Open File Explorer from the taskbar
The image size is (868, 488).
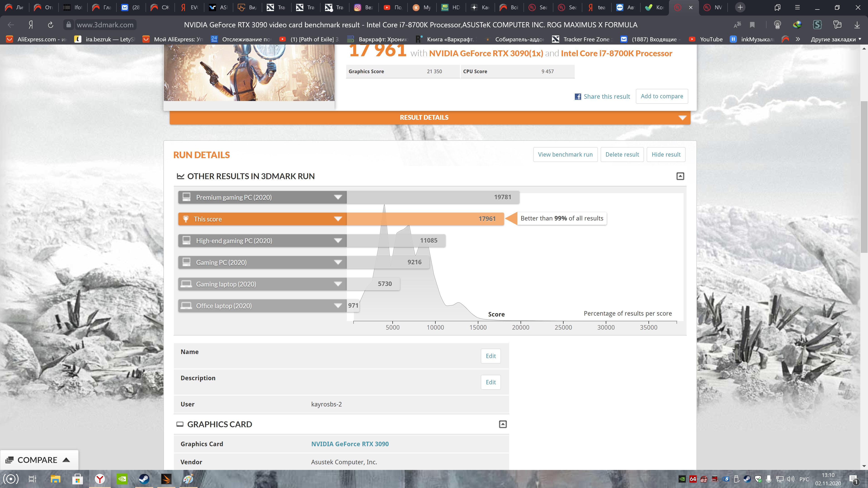(x=55, y=479)
